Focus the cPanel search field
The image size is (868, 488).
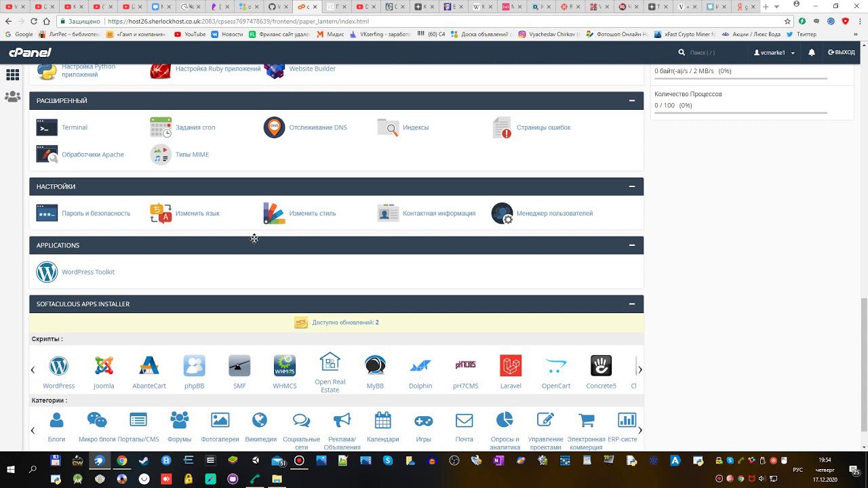pyautogui.click(x=715, y=52)
